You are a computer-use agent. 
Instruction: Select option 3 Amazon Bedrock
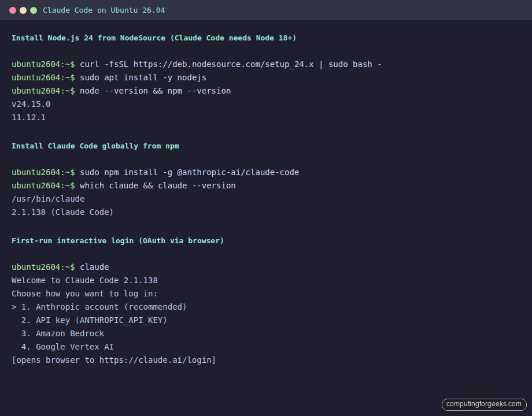(62, 333)
